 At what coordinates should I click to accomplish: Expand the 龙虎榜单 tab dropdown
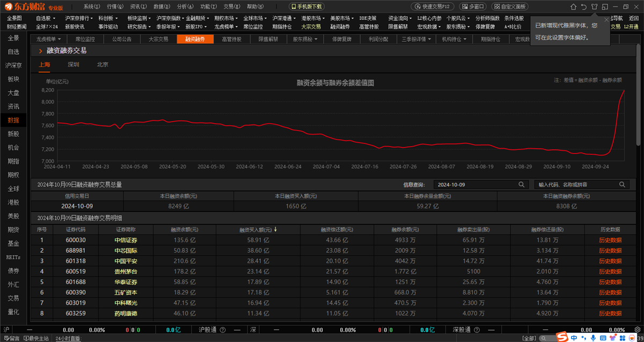(x=60, y=39)
